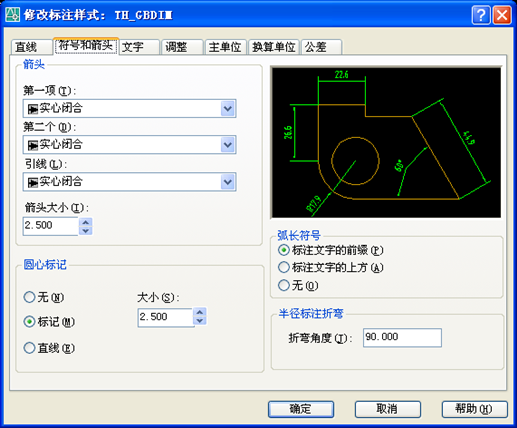Image resolution: width=517 pixels, height=428 pixels.
Task: Click the 折弯角度 input field
Action: click(402, 337)
